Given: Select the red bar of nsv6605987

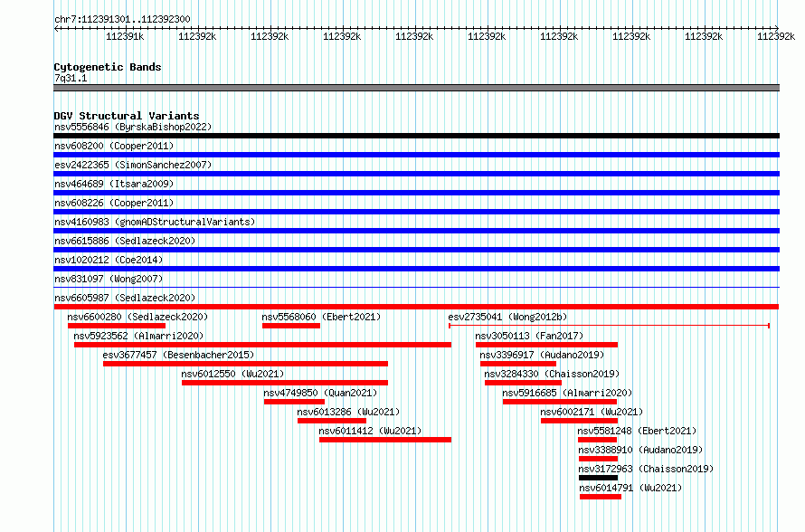Looking at the screenshot, I should pos(416,307).
